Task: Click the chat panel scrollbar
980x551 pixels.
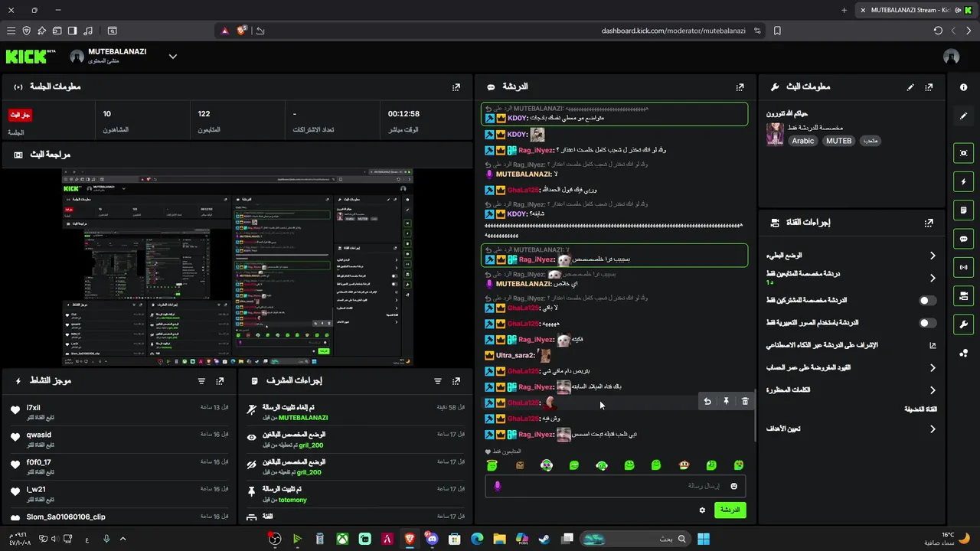Action: 754,417
